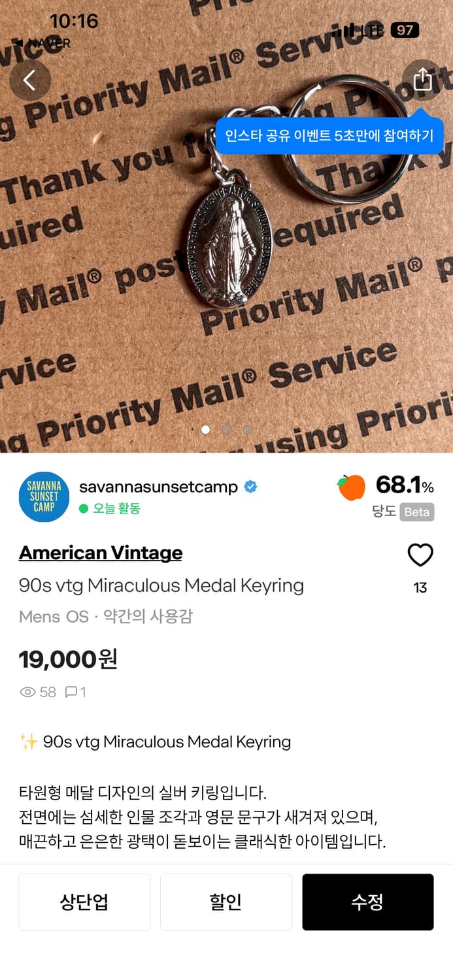Toggle the heart like icon
453x980 pixels.
click(420, 555)
